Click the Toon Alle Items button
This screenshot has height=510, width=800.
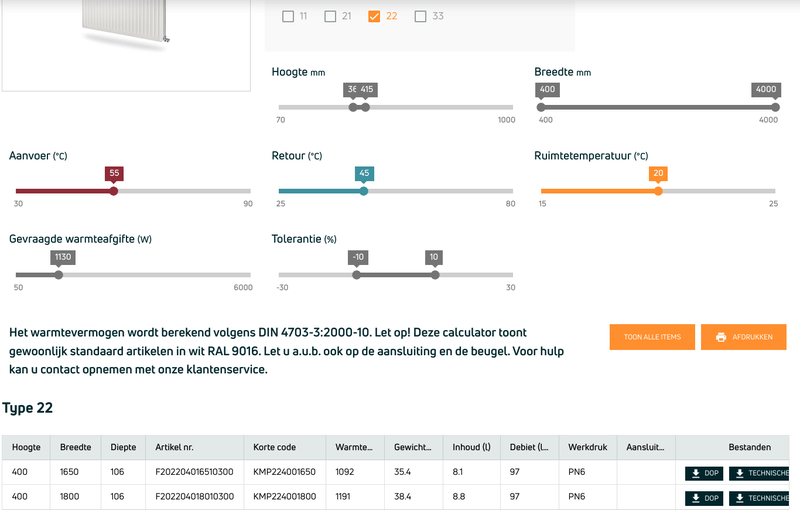click(x=652, y=337)
